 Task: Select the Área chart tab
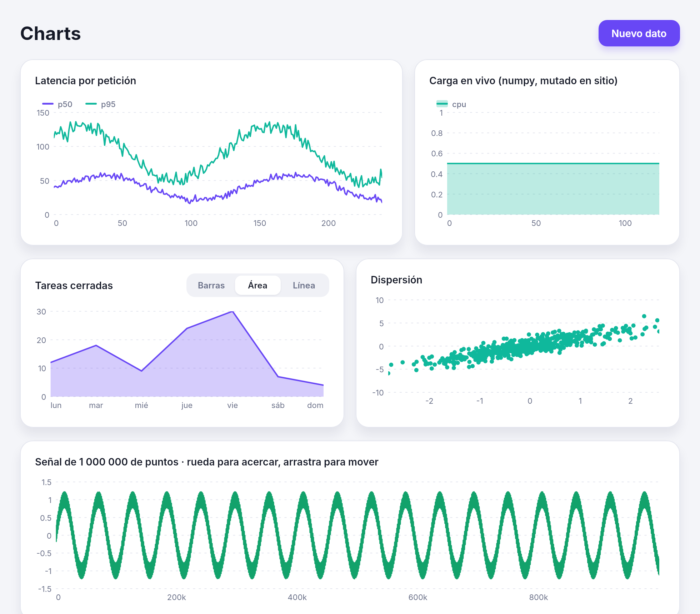(x=257, y=285)
